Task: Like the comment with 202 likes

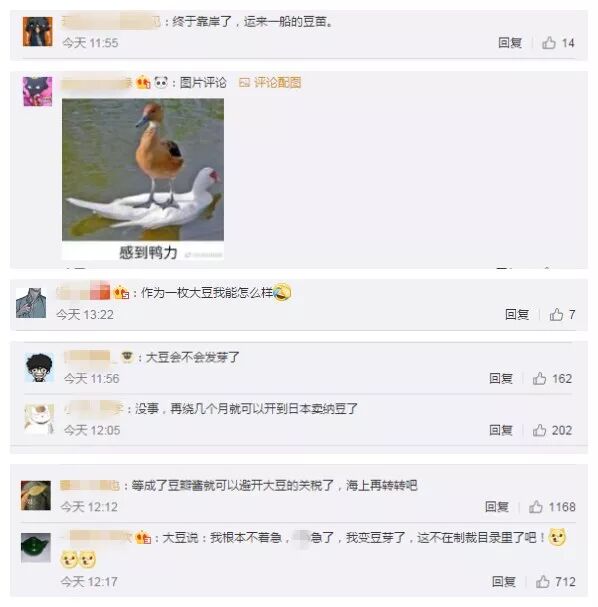Action: (539, 430)
